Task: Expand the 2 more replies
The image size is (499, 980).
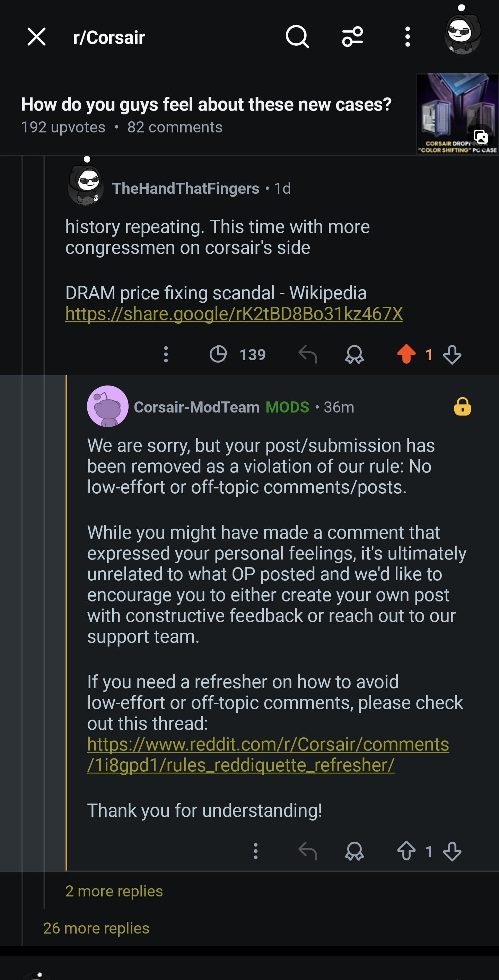Action: [114, 891]
